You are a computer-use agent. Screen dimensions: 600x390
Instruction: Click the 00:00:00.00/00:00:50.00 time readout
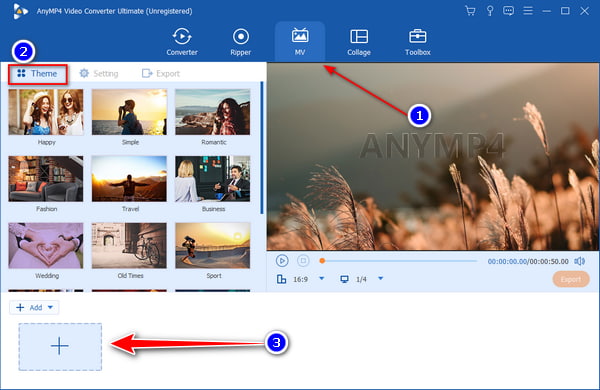(528, 261)
